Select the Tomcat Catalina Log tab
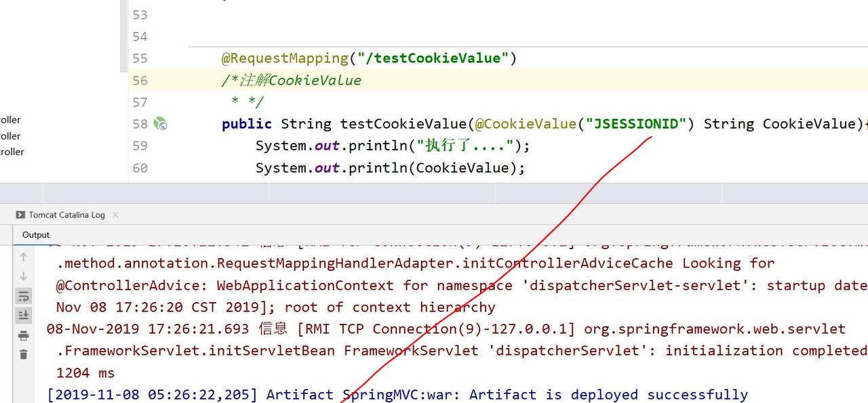Screen dimensions: 868x403 click(x=66, y=215)
